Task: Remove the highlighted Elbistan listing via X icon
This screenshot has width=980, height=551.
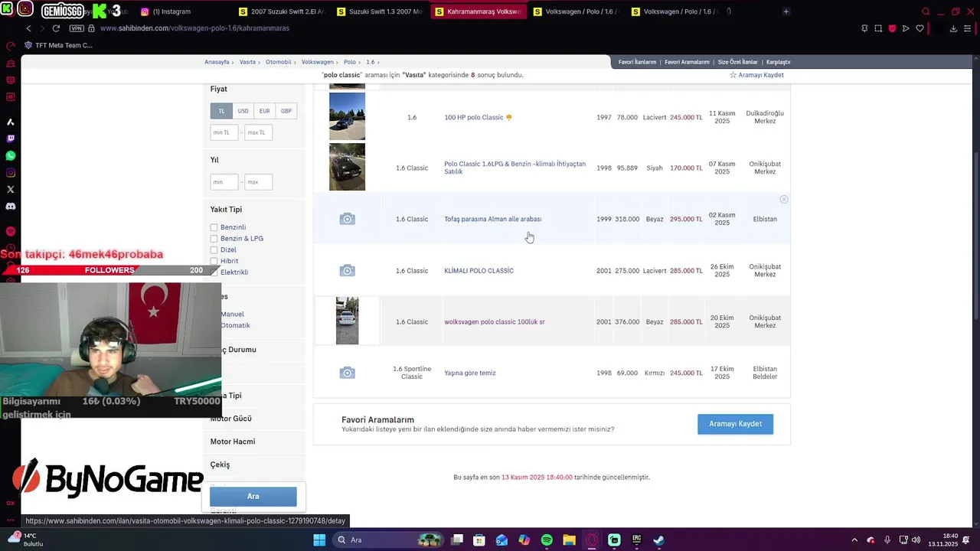Action: click(784, 199)
